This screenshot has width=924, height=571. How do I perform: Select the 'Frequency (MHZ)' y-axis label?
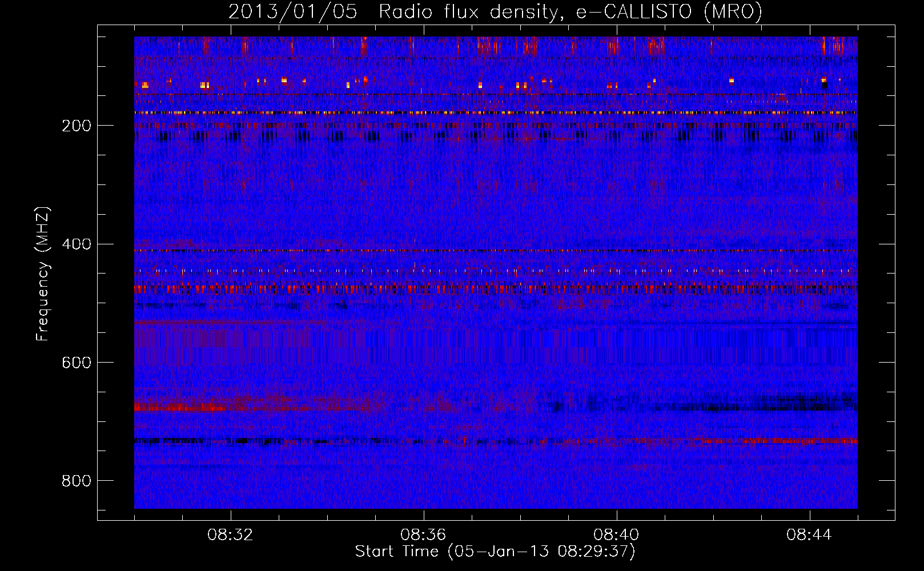[42, 274]
